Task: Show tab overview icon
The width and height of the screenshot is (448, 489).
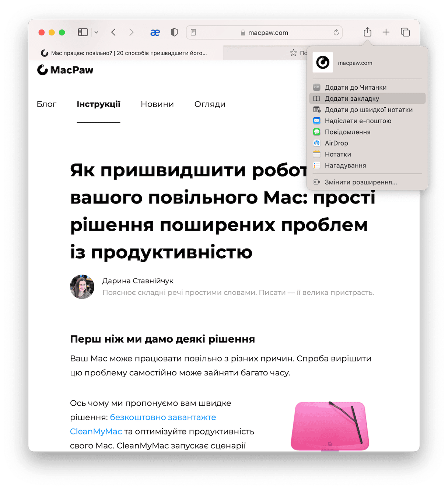Action: coord(405,32)
